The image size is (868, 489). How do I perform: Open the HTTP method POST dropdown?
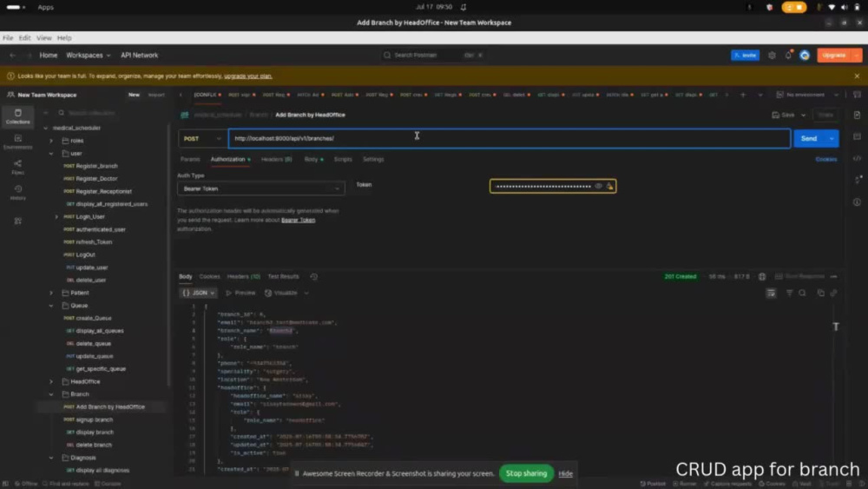click(x=201, y=138)
